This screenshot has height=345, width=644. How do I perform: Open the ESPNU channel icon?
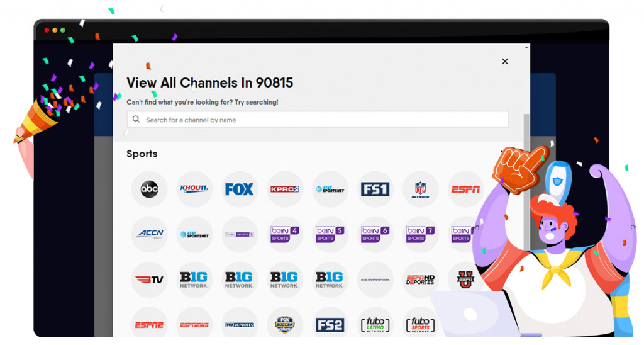pos(465,280)
